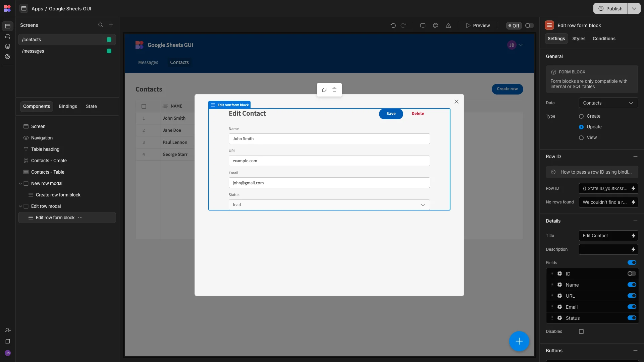Add a new screen with the plus icon
This screenshot has height=362, width=644.
coord(111,25)
